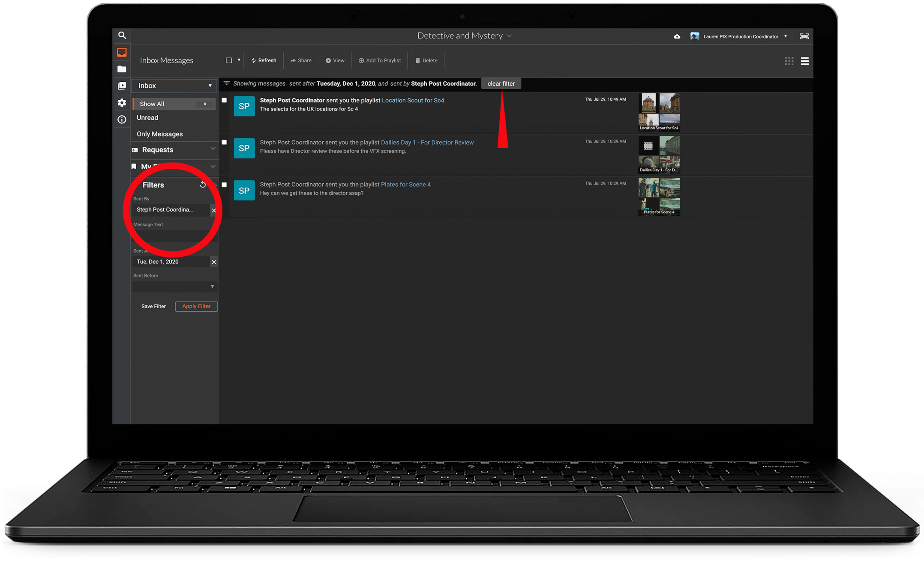The height and width of the screenshot is (561, 924).
Task: Click the search magnifier icon
Action: pyautogui.click(x=122, y=36)
